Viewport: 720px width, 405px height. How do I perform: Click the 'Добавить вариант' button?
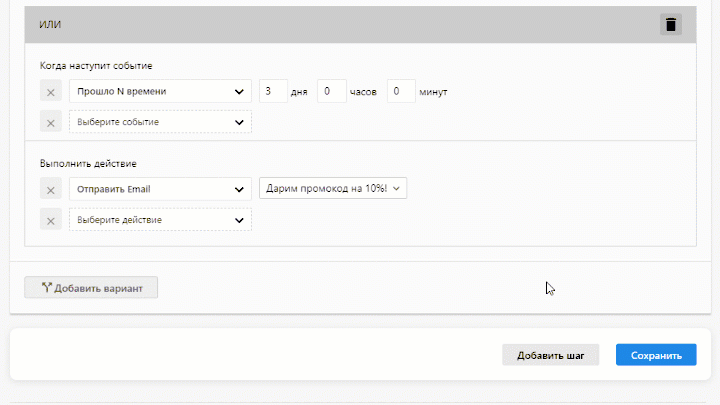click(x=91, y=288)
